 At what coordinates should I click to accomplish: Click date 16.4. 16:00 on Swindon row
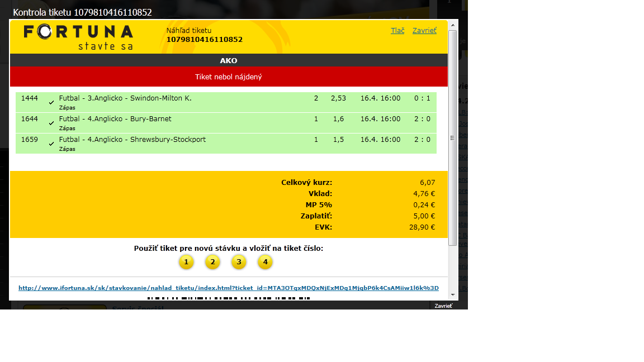click(x=380, y=98)
